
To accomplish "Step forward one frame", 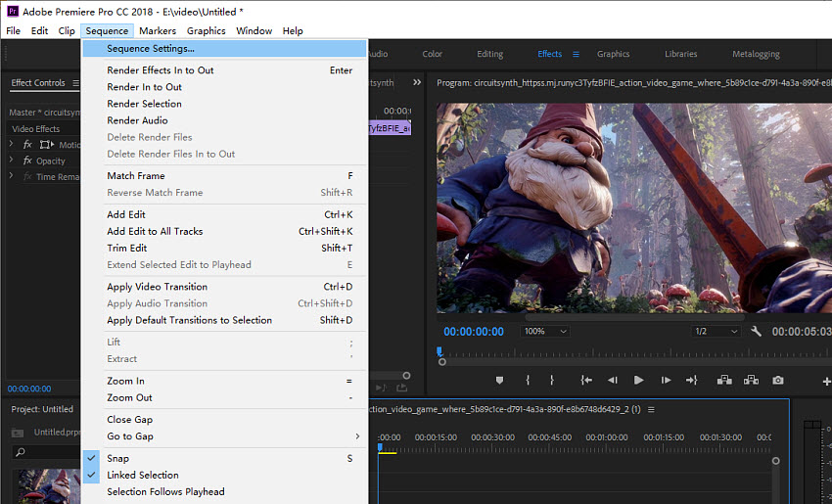I will [x=666, y=380].
